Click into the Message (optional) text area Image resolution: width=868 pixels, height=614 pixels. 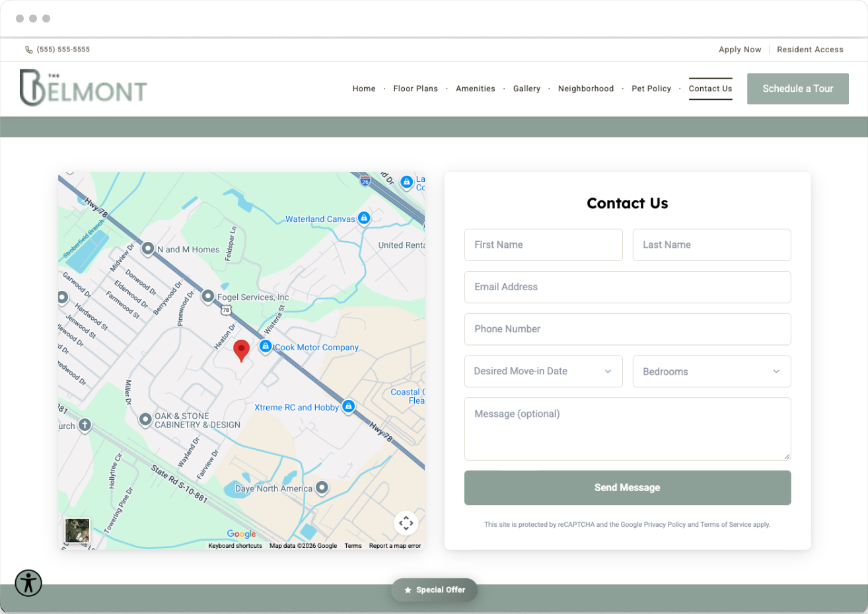[628, 429]
